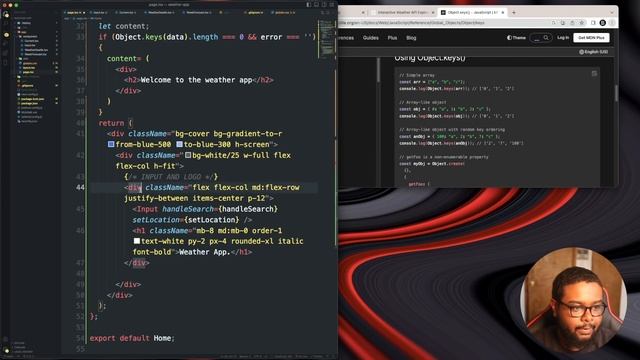Click the share icon in the address bar
Viewport: 640px width, 360px height.
click(x=572, y=23)
